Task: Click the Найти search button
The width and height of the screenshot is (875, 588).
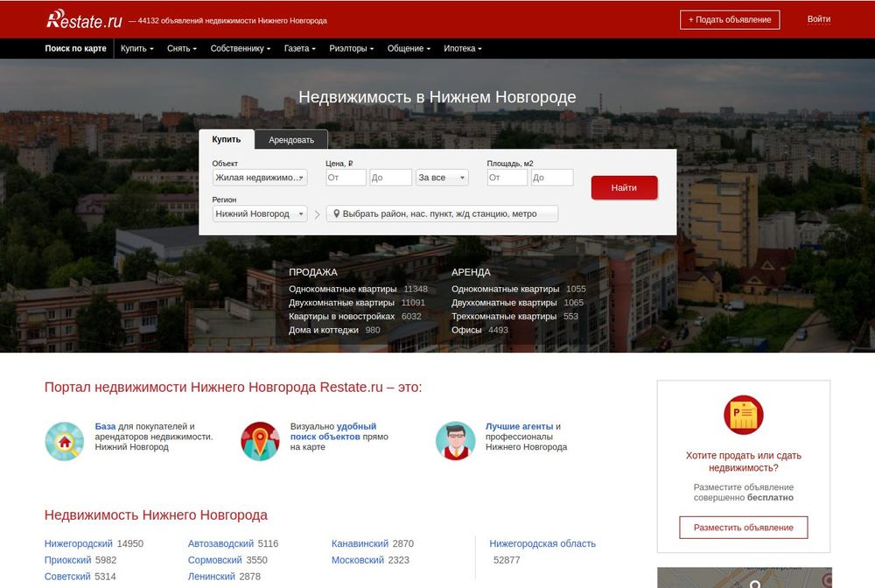Action: point(624,187)
